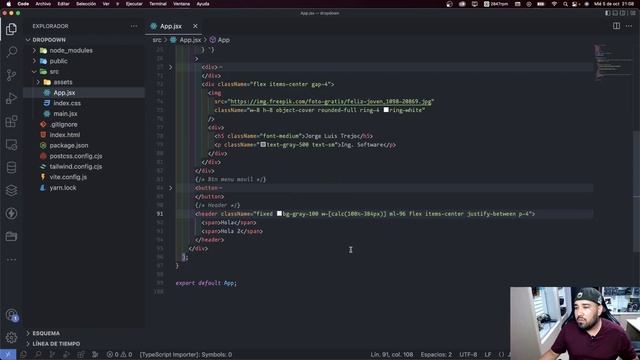Toggle primary side bar from title bar
The width and height of the screenshot is (640, 360).
pos(608,13)
